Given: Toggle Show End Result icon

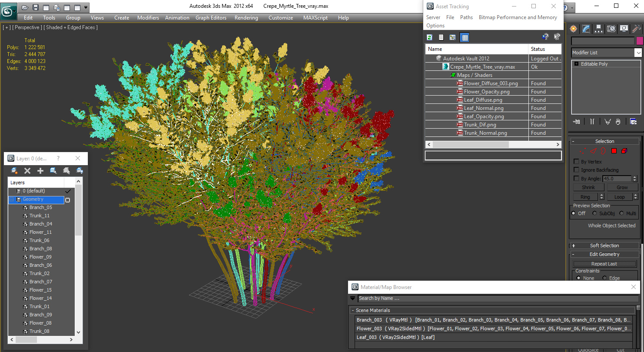Looking at the screenshot, I should click(592, 122).
